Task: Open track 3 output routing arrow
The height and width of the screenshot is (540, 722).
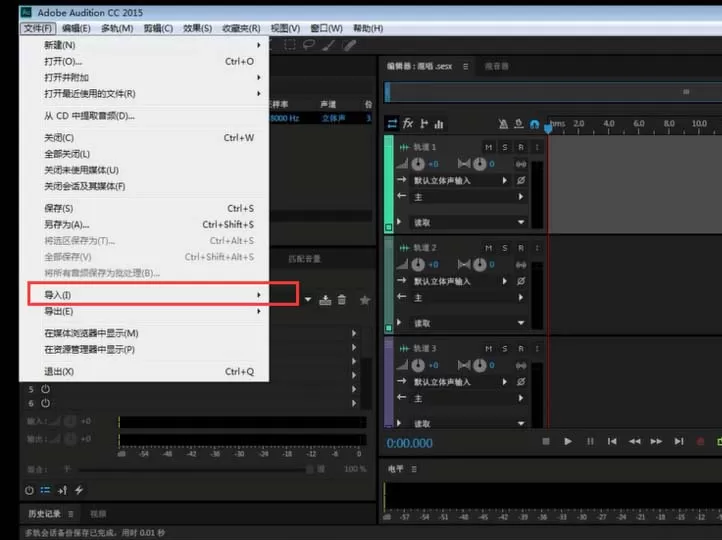Action: (x=521, y=398)
